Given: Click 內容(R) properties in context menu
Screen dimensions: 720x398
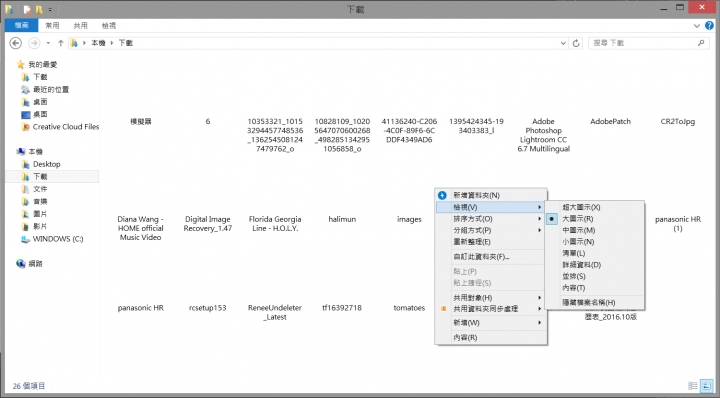Looking at the screenshot, I should (x=491, y=337).
